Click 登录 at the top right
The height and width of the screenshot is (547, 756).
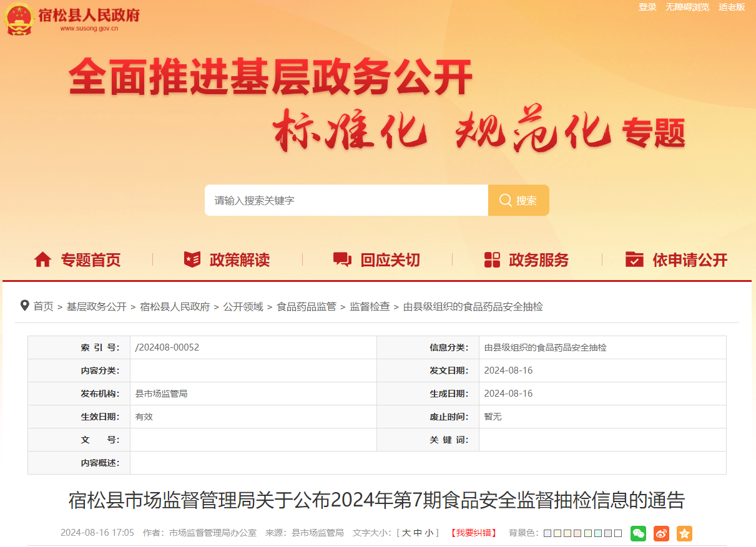pos(647,7)
